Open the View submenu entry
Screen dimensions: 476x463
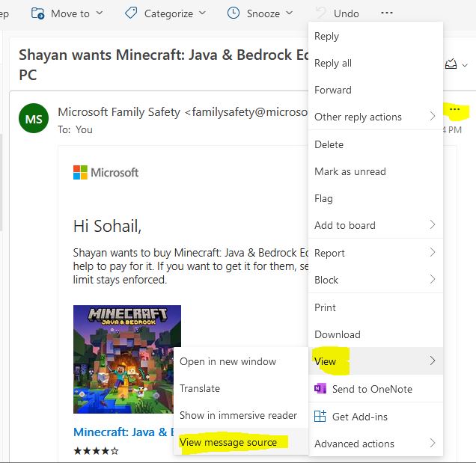pyautogui.click(x=376, y=361)
